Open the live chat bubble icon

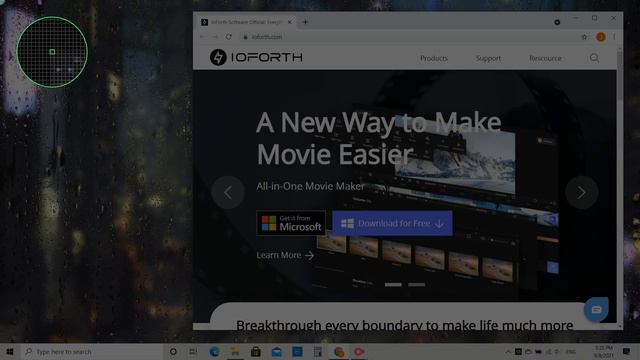tap(596, 310)
